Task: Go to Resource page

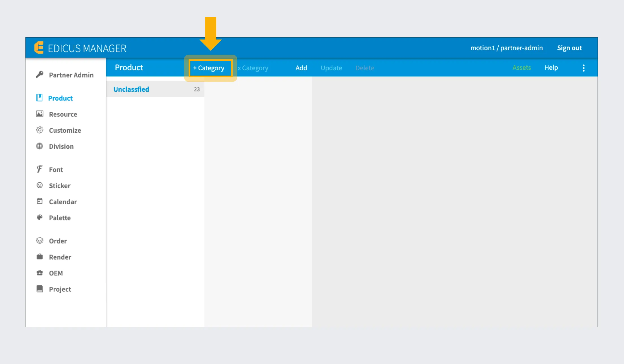Action: [63, 114]
